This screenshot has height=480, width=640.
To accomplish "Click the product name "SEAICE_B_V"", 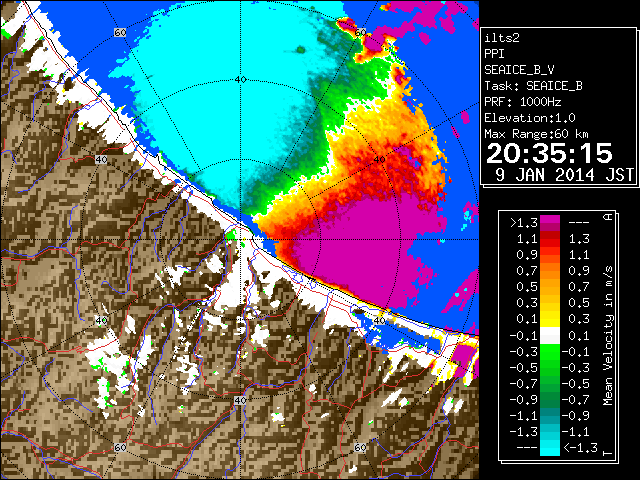I will [519, 70].
